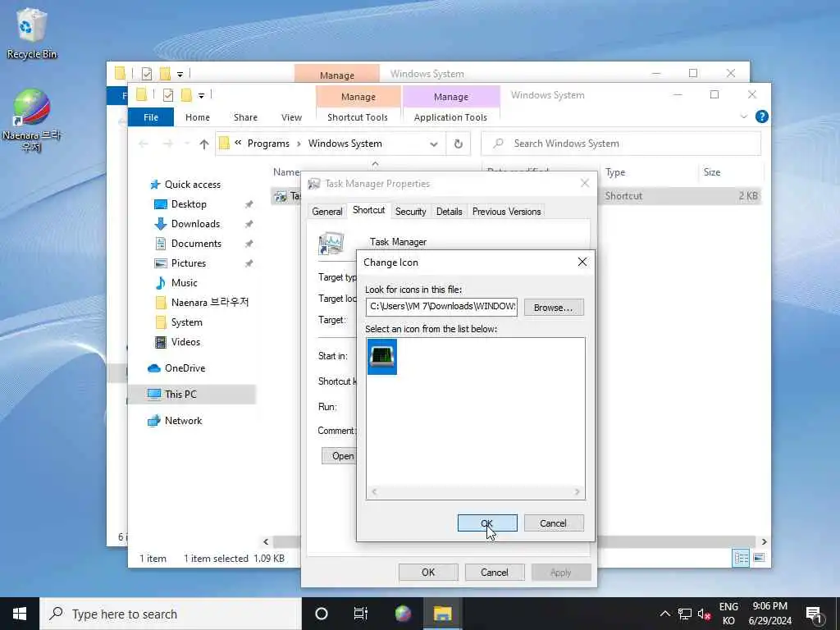This screenshot has width=840, height=630.
Task: Open the Recycle Bin desktop icon
Action: tap(32, 33)
